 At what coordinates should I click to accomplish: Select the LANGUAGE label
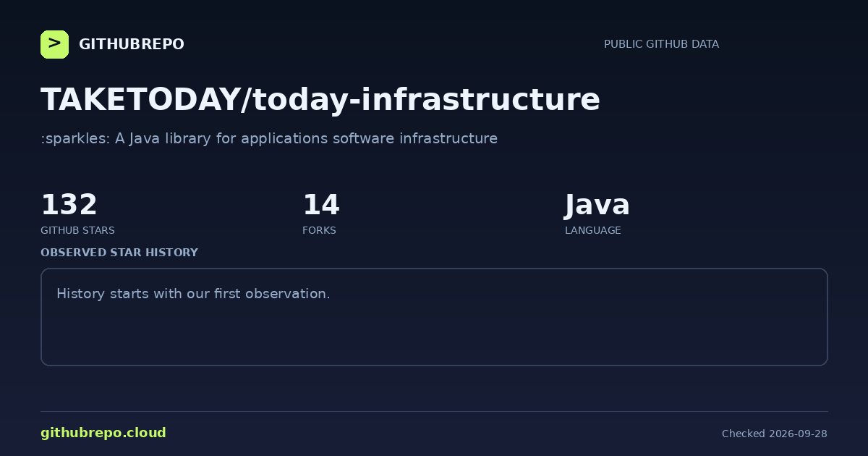click(x=593, y=230)
